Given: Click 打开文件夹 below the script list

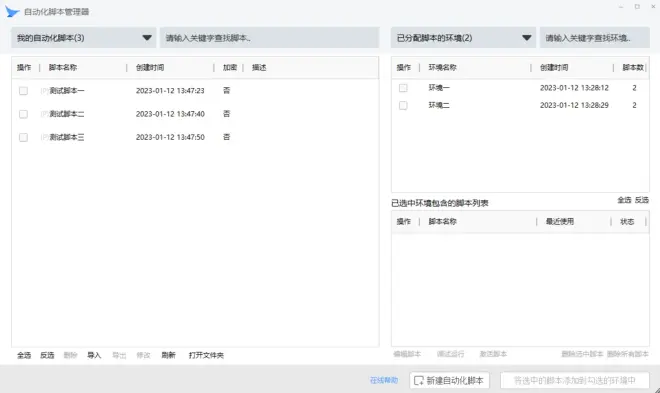Looking at the screenshot, I should tap(206, 355).
